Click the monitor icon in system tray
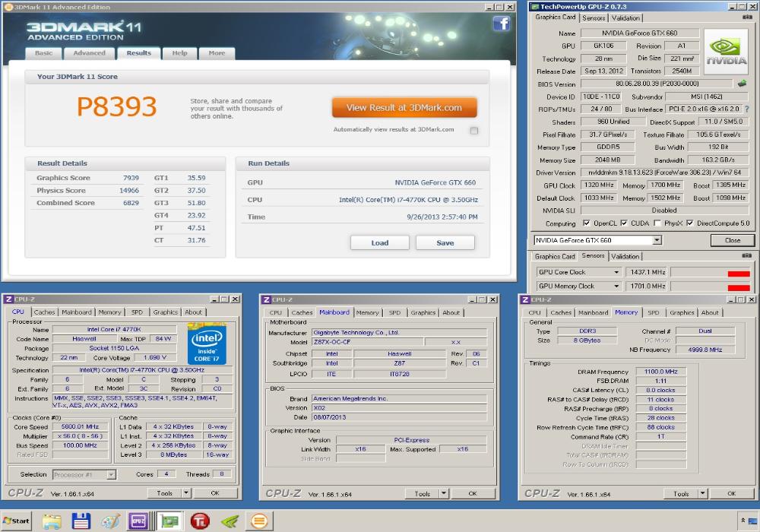Screen dimensions: 760x532 [752, 521]
